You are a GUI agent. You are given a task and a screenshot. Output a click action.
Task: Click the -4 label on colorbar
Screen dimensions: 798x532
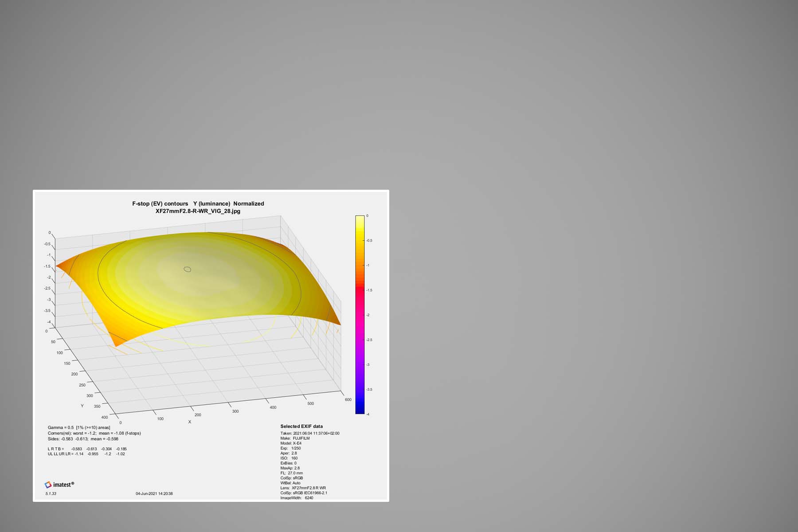click(367, 414)
